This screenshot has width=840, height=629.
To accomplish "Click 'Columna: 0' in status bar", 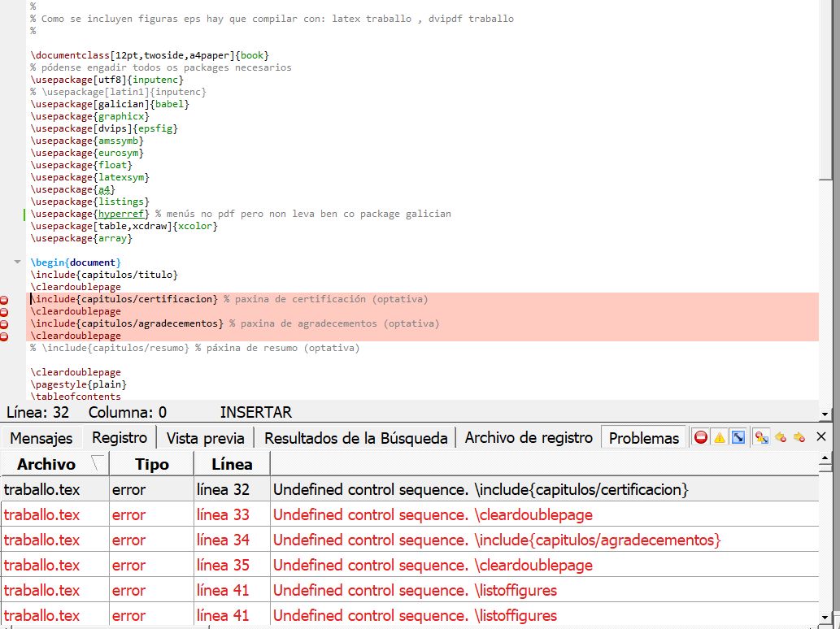I will 128,412.
